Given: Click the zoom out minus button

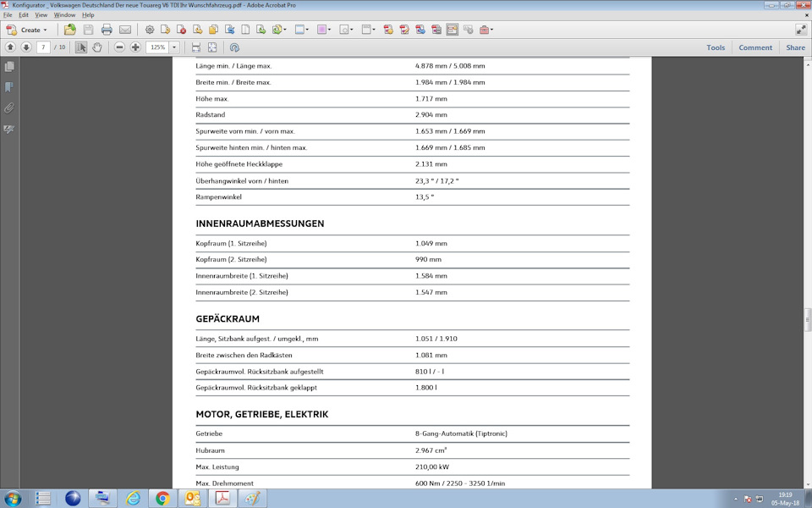Looking at the screenshot, I should click(x=119, y=47).
